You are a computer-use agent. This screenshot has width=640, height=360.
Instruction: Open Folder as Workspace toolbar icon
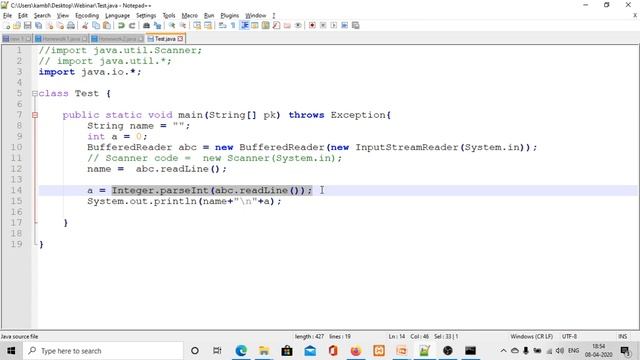287,25
